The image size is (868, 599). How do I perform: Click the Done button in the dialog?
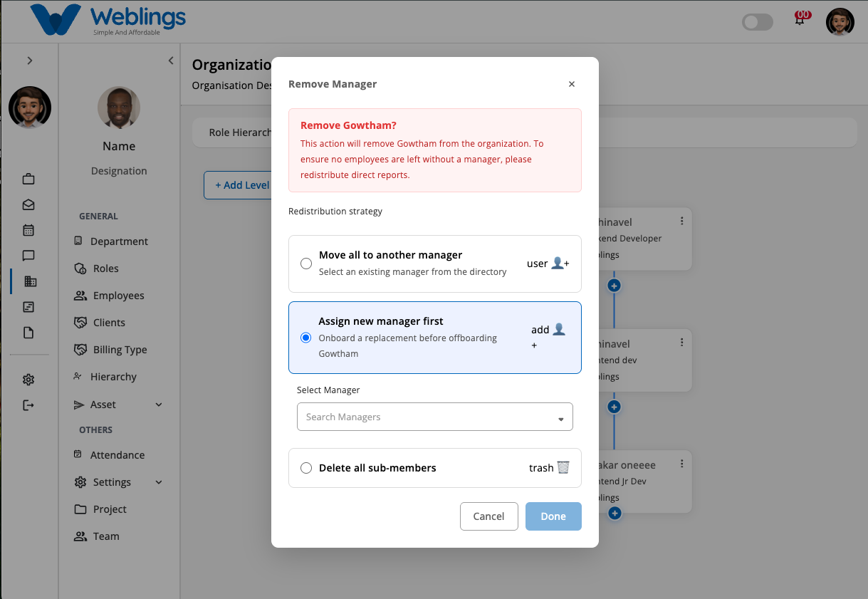click(x=553, y=516)
